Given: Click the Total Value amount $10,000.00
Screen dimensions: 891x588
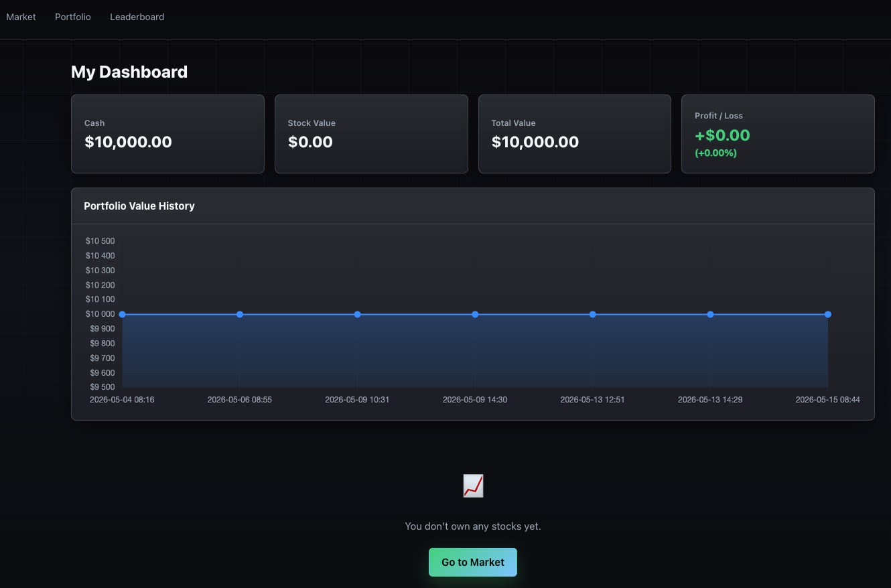Looking at the screenshot, I should pyautogui.click(x=535, y=142).
